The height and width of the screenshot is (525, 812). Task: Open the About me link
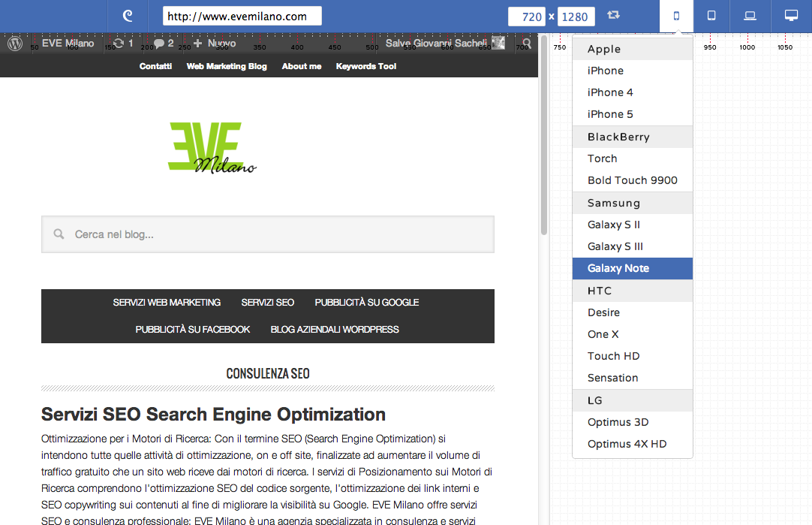click(x=302, y=66)
